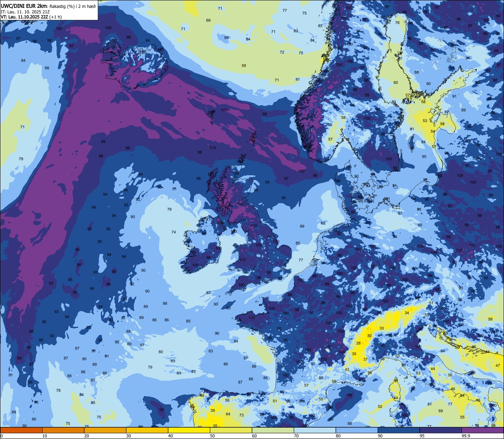Click the light blue 70–80 legend segment
The image size is (504, 439).
pyautogui.click(x=315, y=430)
